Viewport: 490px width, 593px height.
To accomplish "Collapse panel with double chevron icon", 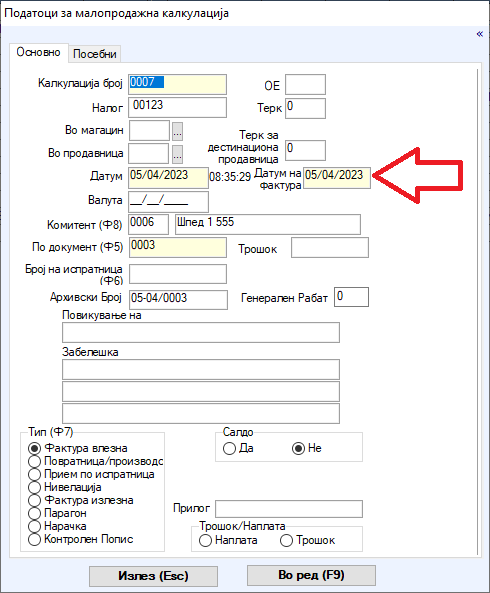I will [x=479, y=34].
